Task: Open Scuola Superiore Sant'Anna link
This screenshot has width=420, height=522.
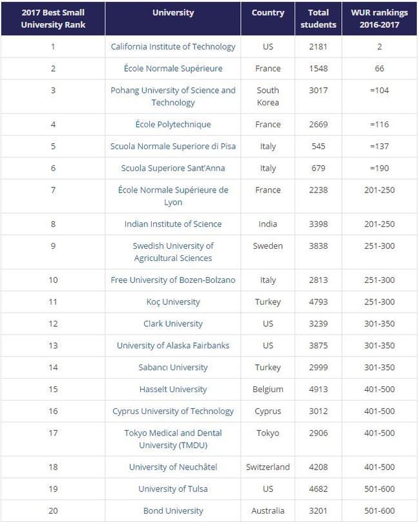Action: coord(173,168)
